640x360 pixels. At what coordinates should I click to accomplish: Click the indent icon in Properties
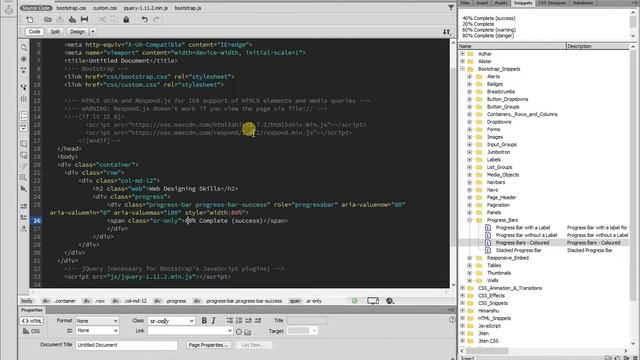258,320
